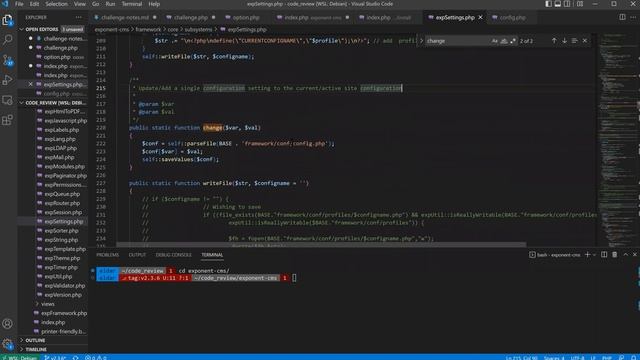Viewport: 640px width, 360px height.
Task: Click the Spaces: 4 indentation status item
Action: [x=554, y=358]
